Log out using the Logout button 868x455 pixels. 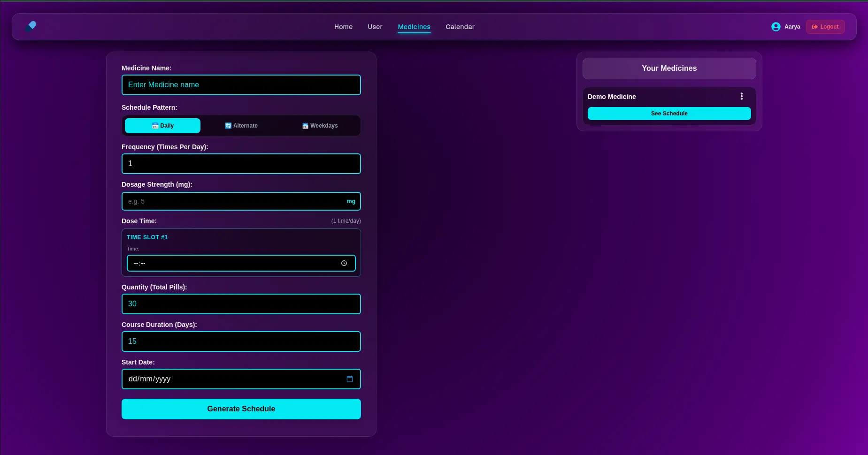point(825,27)
